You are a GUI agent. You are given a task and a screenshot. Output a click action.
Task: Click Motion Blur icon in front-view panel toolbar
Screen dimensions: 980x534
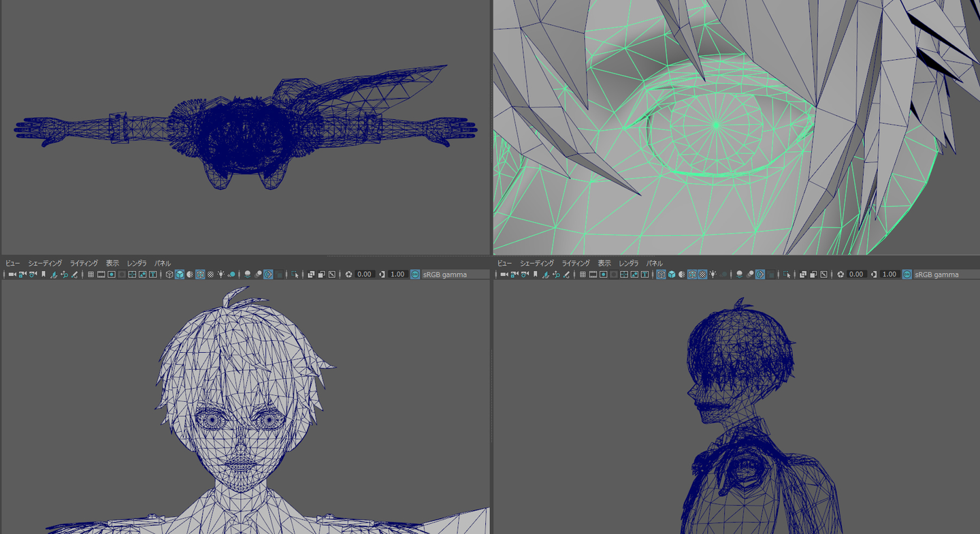(x=258, y=274)
